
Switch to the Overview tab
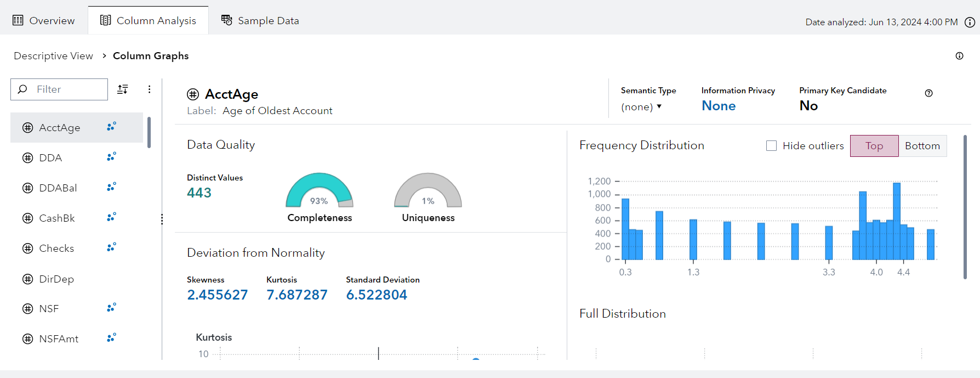44,21
